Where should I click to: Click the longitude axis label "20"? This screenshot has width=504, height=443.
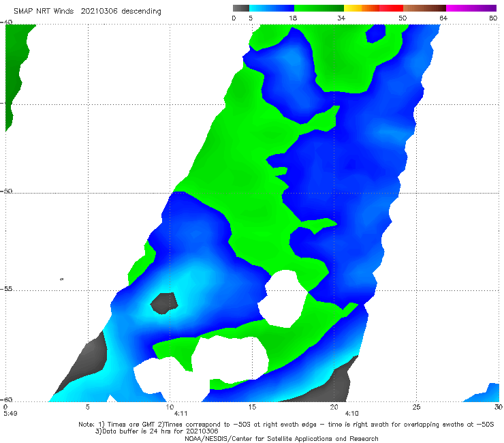[x=334, y=407]
